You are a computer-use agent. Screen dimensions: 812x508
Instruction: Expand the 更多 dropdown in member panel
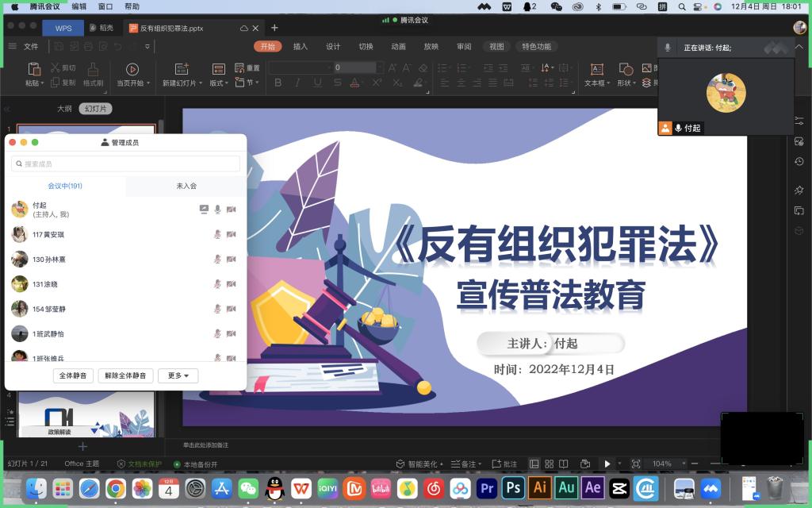(x=178, y=376)
